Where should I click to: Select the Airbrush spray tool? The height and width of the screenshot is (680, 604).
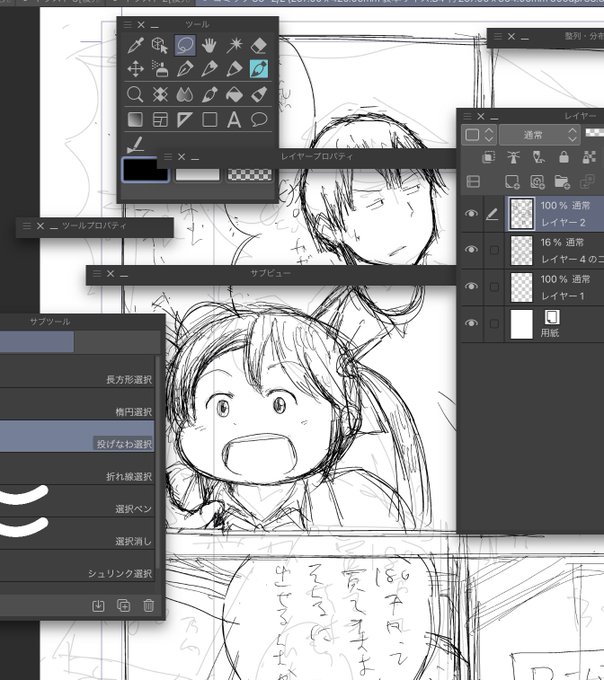(x=160, y=69)
